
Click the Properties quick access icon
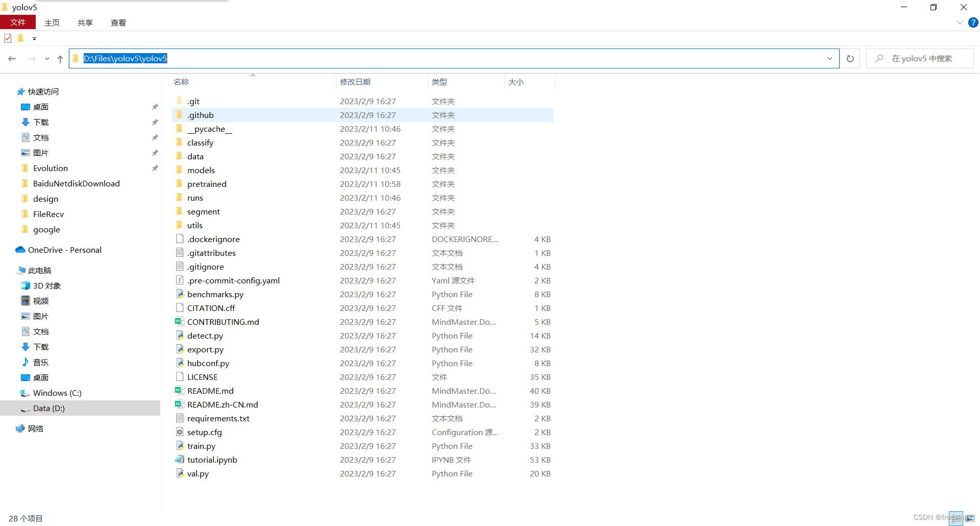tap(8, 38)
